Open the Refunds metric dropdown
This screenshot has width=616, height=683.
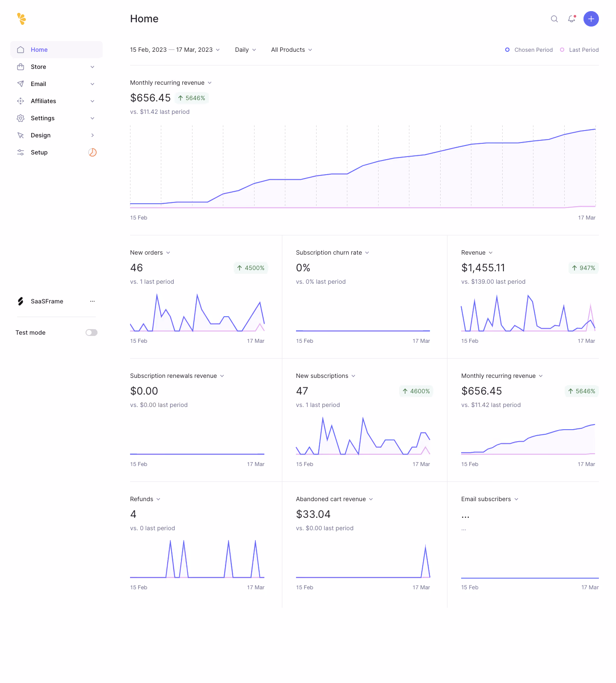pos(145,499)
